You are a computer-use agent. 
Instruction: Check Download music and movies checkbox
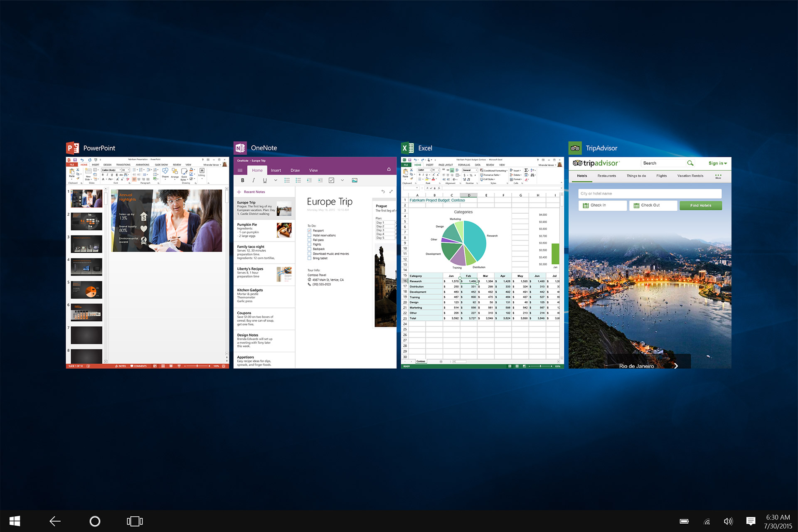tap(309, 254)
